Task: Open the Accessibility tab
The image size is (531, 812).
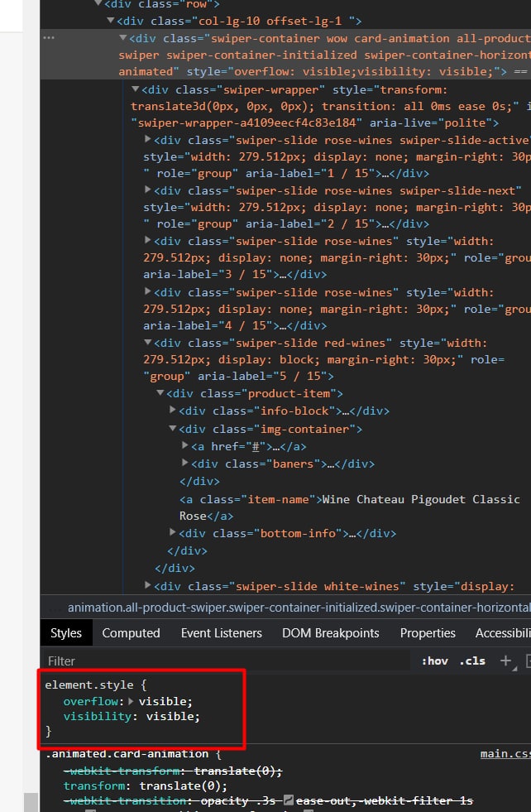Action: [503, 633]
